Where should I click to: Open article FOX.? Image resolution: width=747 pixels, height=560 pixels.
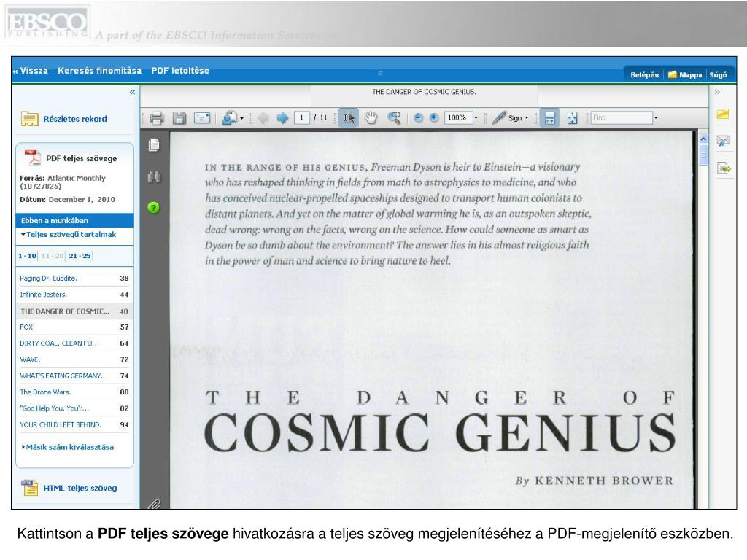(x=27, y=327)
